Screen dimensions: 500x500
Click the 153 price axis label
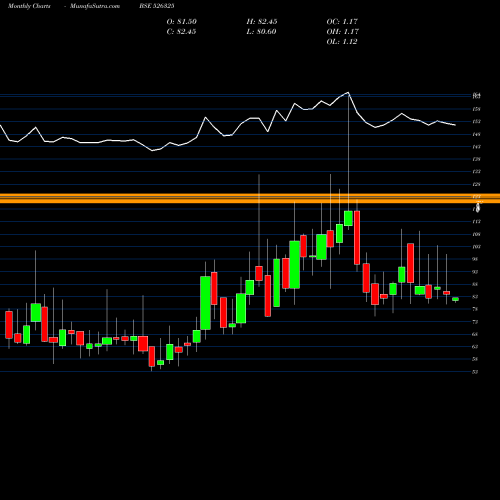[x=476, y=122]
